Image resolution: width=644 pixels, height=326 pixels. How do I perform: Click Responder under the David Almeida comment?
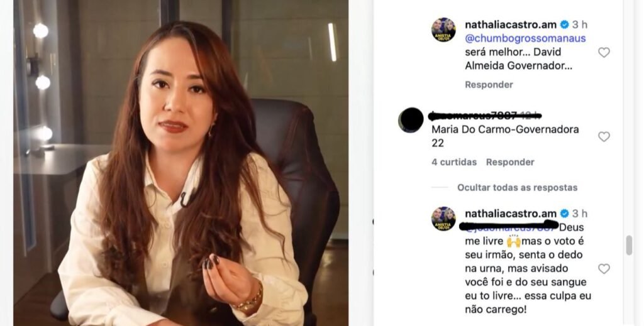click(489, 84)
